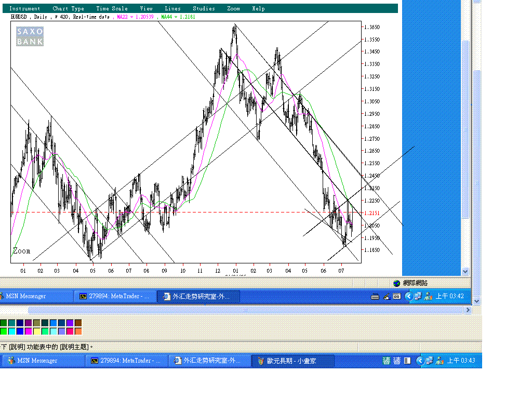Viewport: 532px width, 399px height.
Task: Click outer vertical scrollbar down arrow
Action: point(477,301)
